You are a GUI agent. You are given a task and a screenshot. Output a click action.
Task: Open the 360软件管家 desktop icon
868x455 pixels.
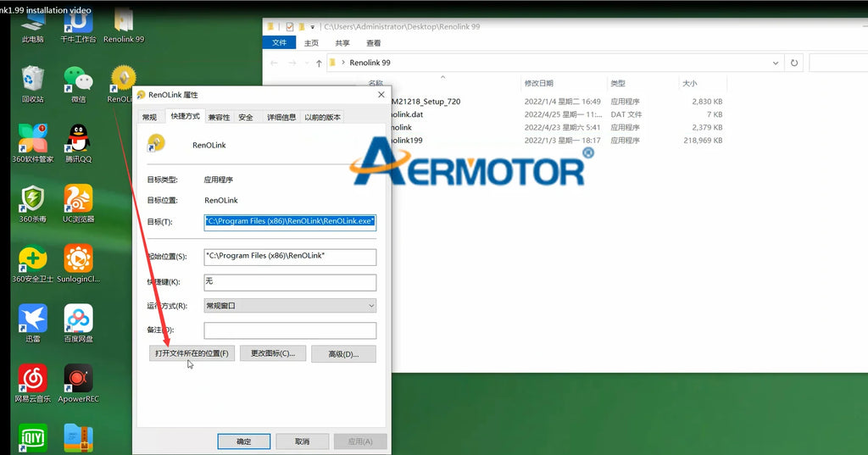tap(33, 143)
